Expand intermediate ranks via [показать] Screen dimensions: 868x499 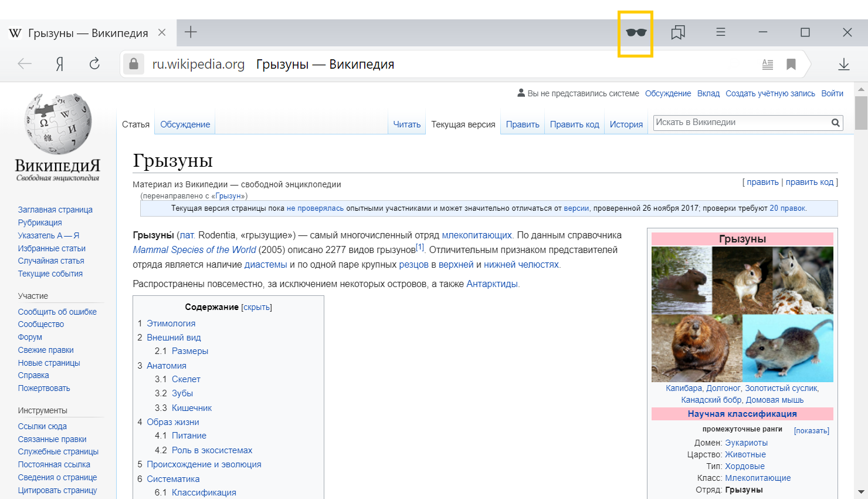[x=812, y=430]
